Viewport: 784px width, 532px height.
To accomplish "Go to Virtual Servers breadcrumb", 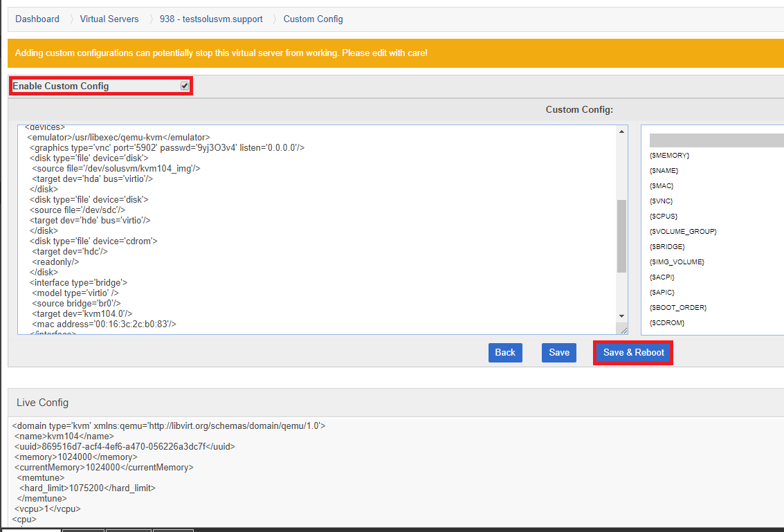I will 109,19.
